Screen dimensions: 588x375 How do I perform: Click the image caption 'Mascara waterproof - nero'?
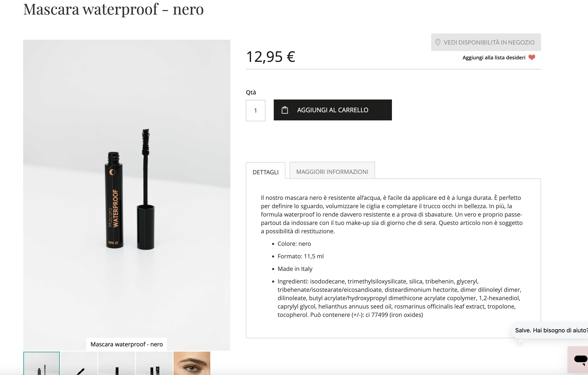127,344
